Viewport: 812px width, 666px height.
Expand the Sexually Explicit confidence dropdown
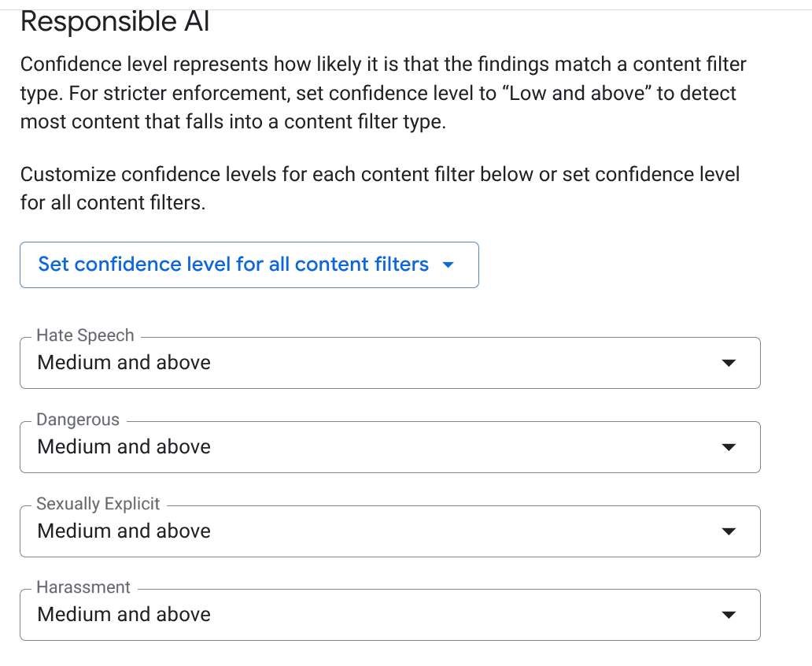[389, 531]
